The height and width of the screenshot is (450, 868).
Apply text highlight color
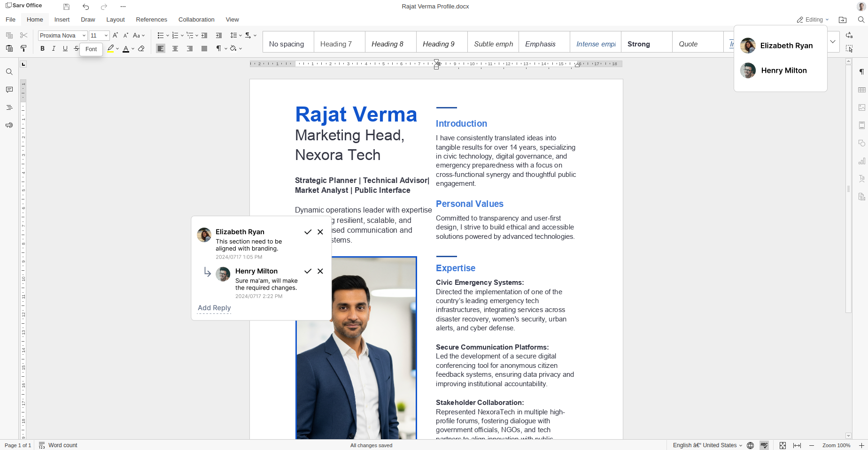click(x=111, y=48)
